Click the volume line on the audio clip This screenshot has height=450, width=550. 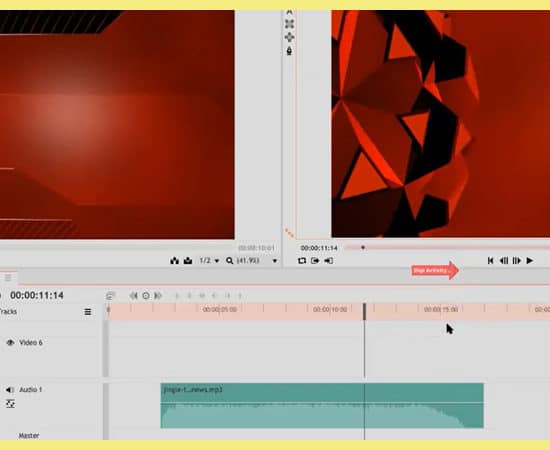[322, 403]
